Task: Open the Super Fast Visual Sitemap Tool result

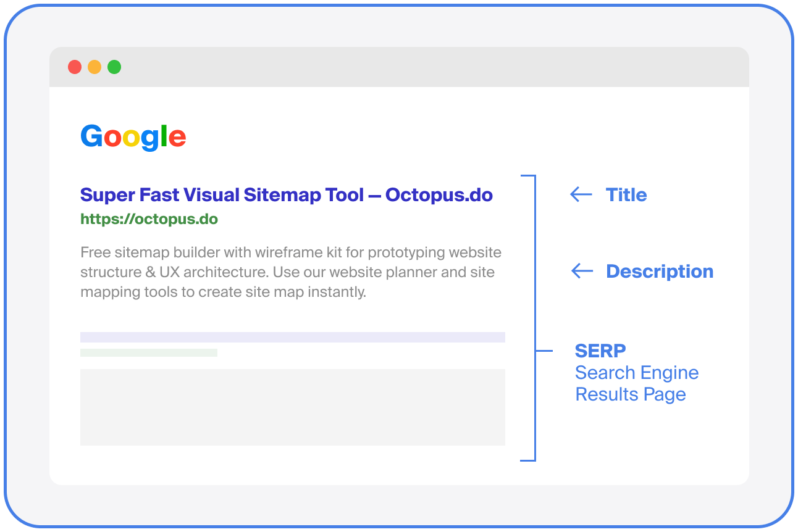Action: [x=286, y=194]
